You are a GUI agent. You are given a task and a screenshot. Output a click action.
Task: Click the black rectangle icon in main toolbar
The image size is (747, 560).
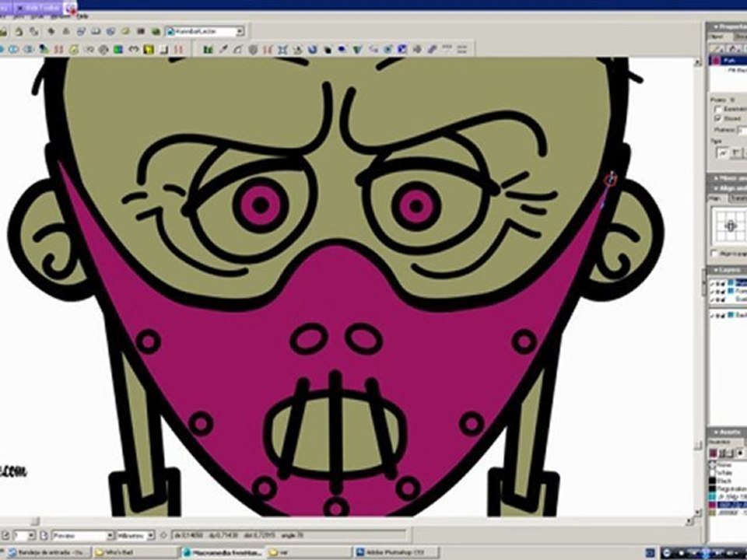[x=141, y=31]
